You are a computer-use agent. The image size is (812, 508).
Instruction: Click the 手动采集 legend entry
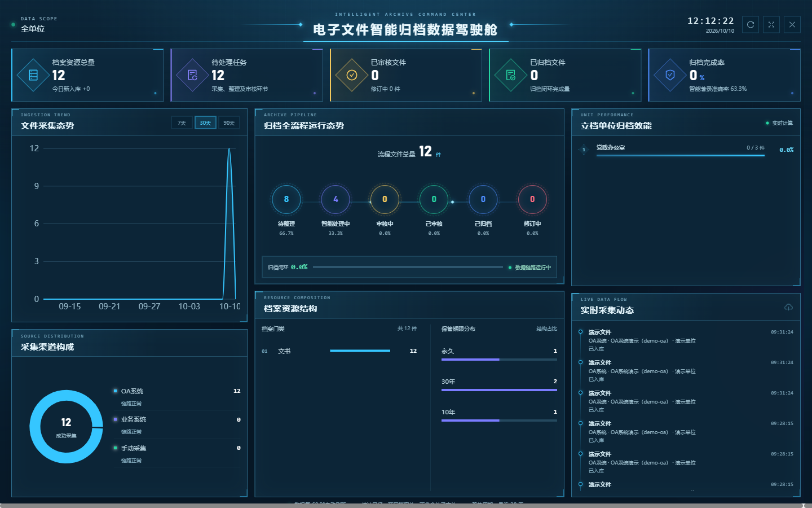pyautogui.click(x=177, y=453)
